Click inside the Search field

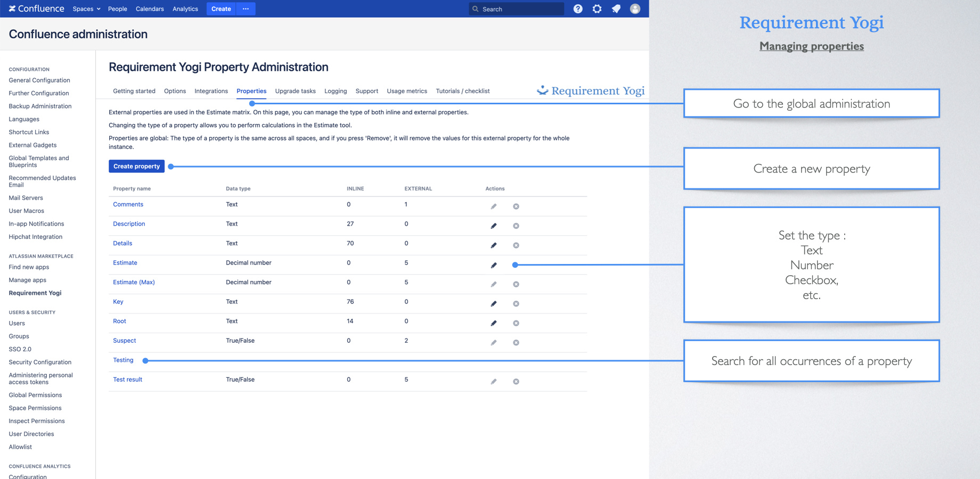point(520,9)
